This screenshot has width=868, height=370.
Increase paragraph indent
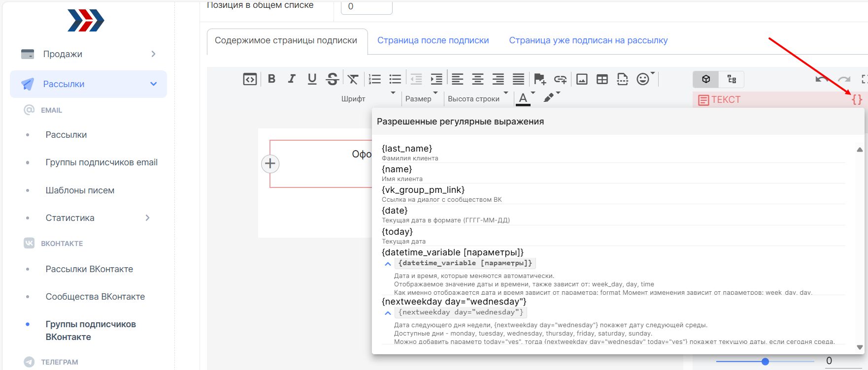tap(436, 79)
